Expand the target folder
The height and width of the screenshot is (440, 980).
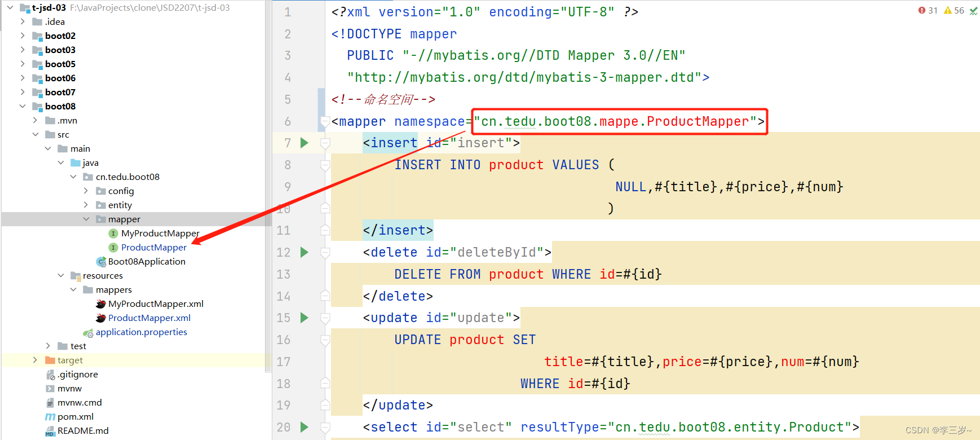tap(36, 360)
